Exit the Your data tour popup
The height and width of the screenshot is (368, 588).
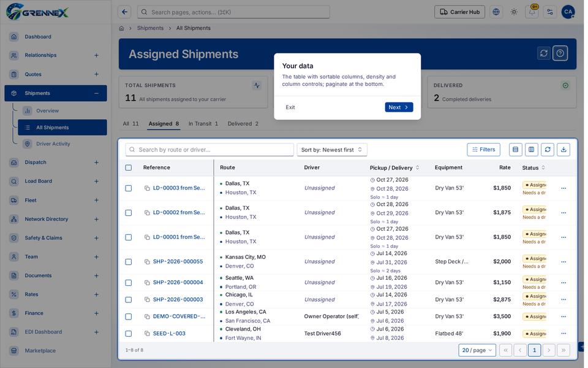[x=290, y=107]
